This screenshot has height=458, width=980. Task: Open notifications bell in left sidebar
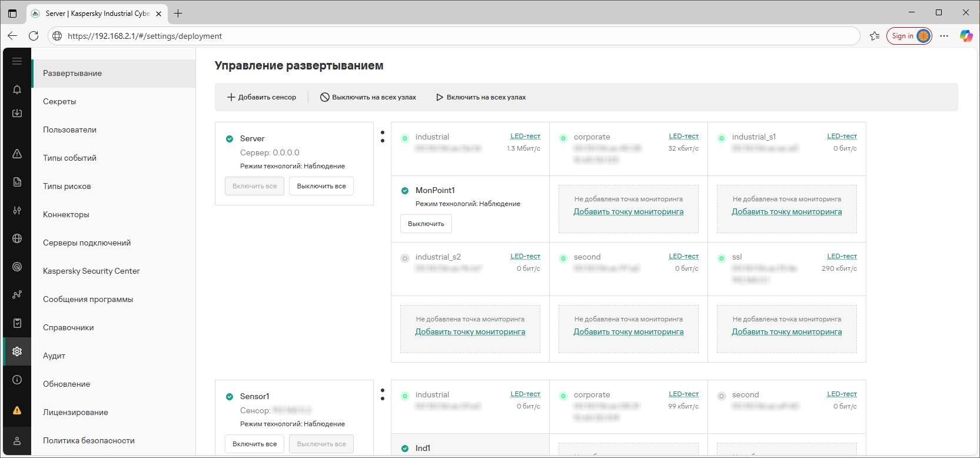[17, 89]
